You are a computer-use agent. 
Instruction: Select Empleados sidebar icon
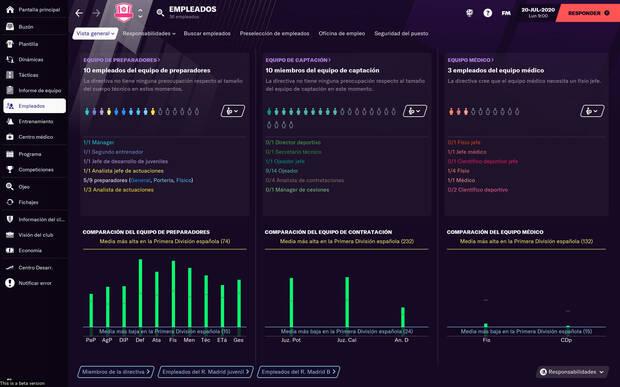(10, 106)
